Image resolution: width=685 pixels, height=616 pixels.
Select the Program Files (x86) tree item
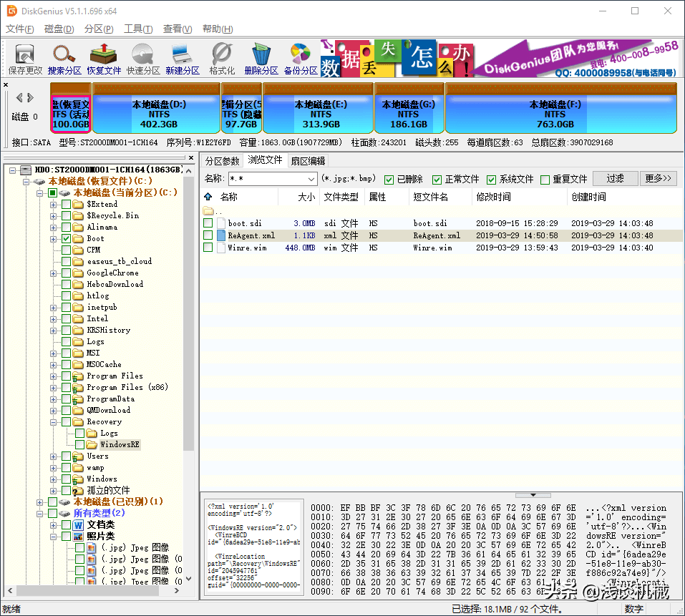127,387
